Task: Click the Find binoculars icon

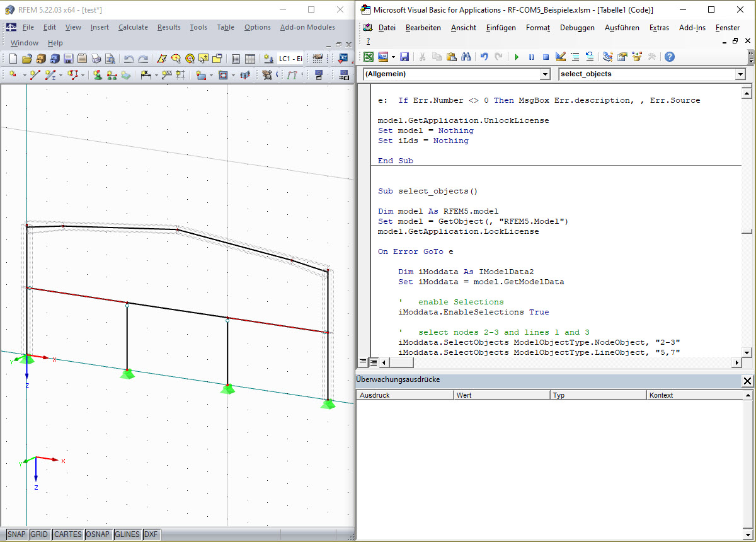Action: [x=466, y=57]
